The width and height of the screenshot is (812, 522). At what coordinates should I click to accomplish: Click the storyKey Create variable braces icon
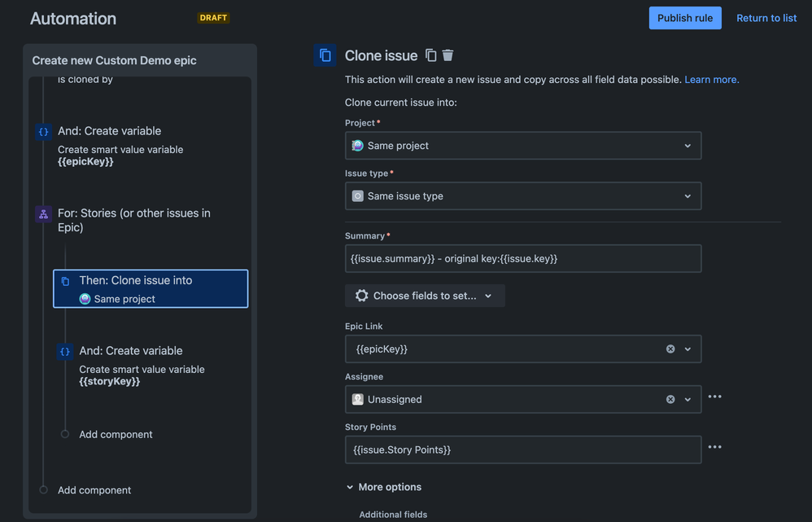tap(65, 352)
